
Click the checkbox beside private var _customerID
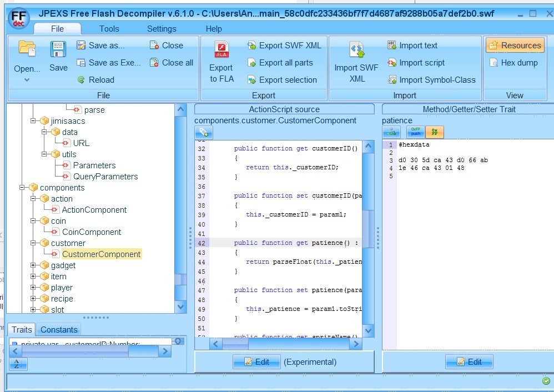pos(15,342)
